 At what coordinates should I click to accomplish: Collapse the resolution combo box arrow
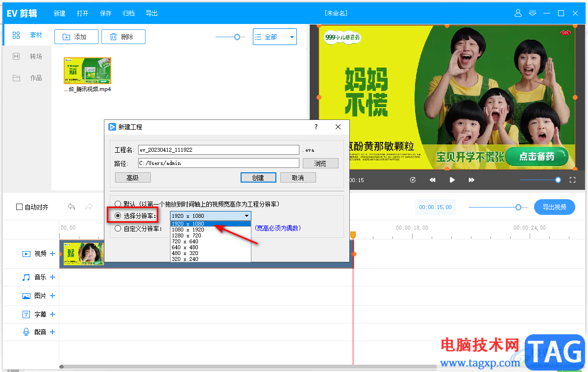point(247,216)
